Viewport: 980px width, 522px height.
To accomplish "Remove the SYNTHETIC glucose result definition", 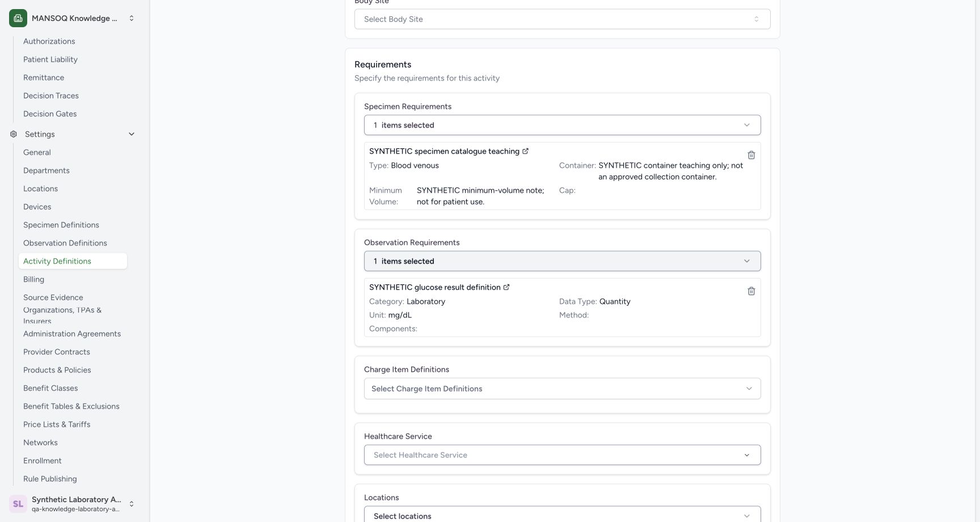I will tap(751, 291).
